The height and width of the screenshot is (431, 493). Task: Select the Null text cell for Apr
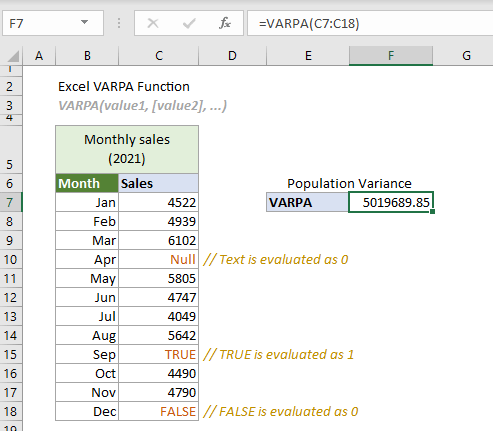pyautogui.click(x=158, y=259)
